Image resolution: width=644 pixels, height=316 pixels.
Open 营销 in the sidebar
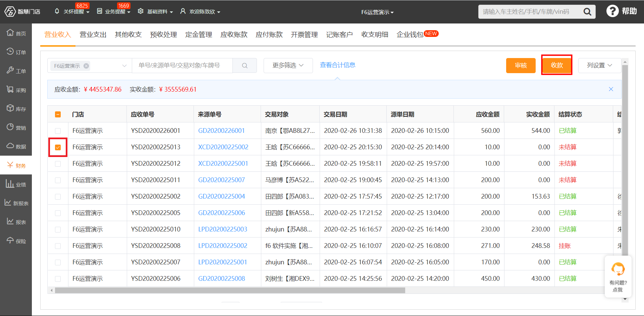click(x=16, y=127)
